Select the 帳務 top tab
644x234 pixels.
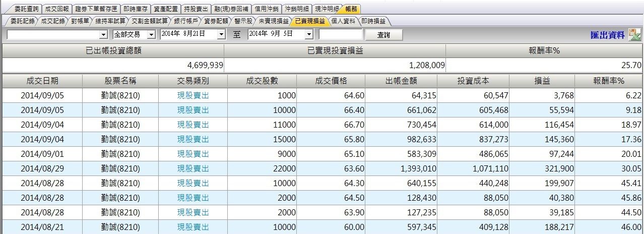(x=351, y=9)
